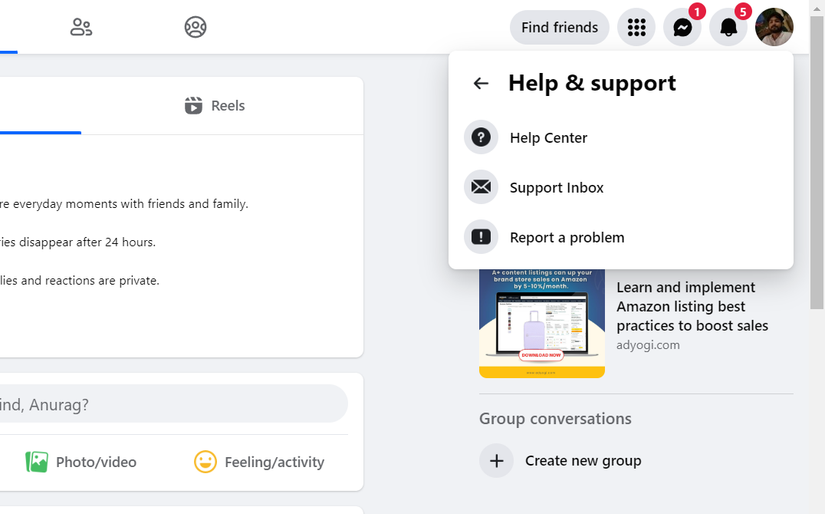This screenshot has width=825, height=514.
Task: Switch to the Reels tab
Action: point(215,106)
